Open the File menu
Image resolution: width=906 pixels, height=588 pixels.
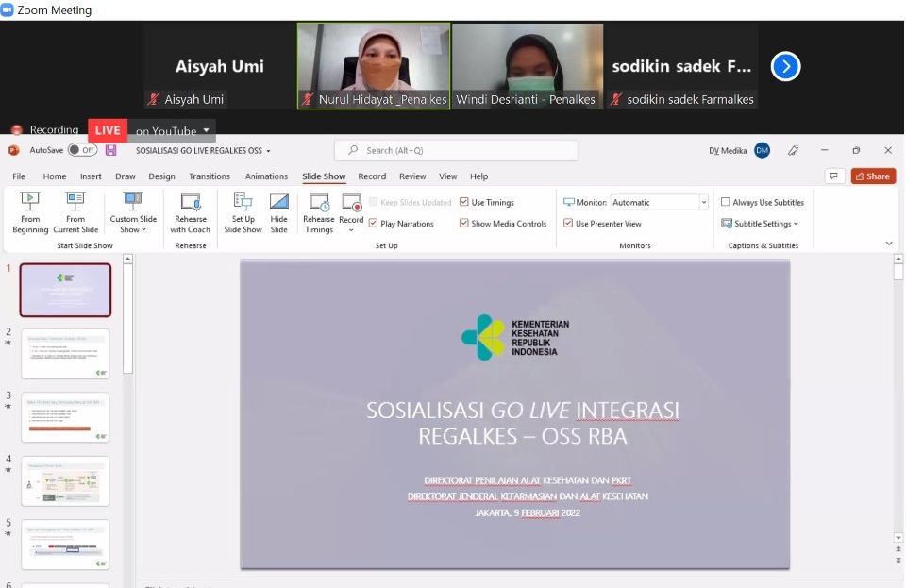[19, 176]
